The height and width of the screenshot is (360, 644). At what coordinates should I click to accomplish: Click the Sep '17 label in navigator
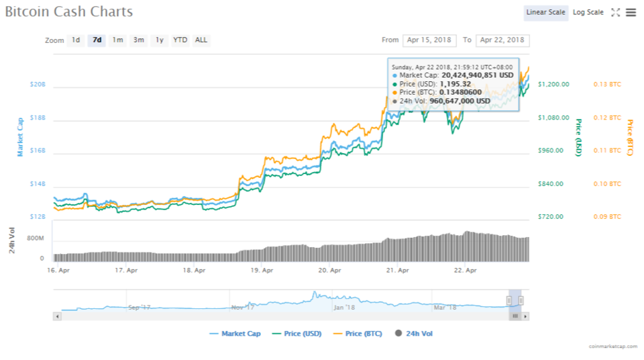tap(140, 308)
